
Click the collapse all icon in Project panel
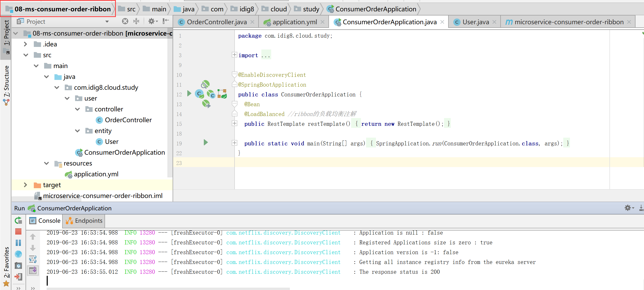pos(136,21)
